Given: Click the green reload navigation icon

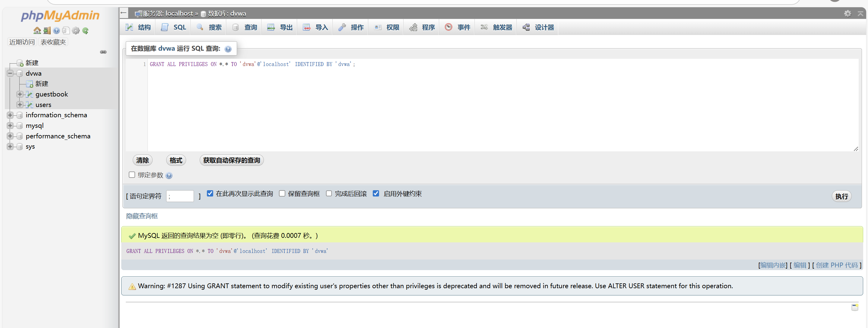Looking at the screenshot, I should click(x=86, y=31).
